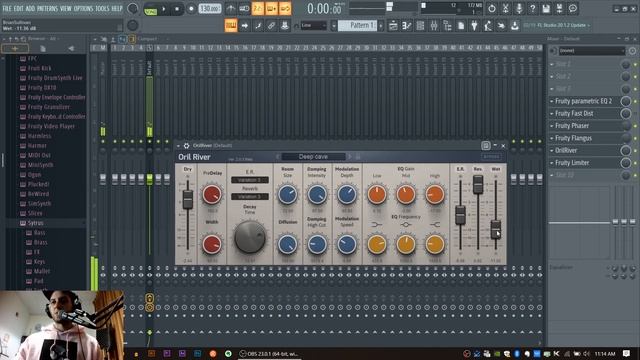The width and height of the screenshot is (640, 360).
Task: Click the one-click audio recording microphone icon
Action: [x=519, y=8]
